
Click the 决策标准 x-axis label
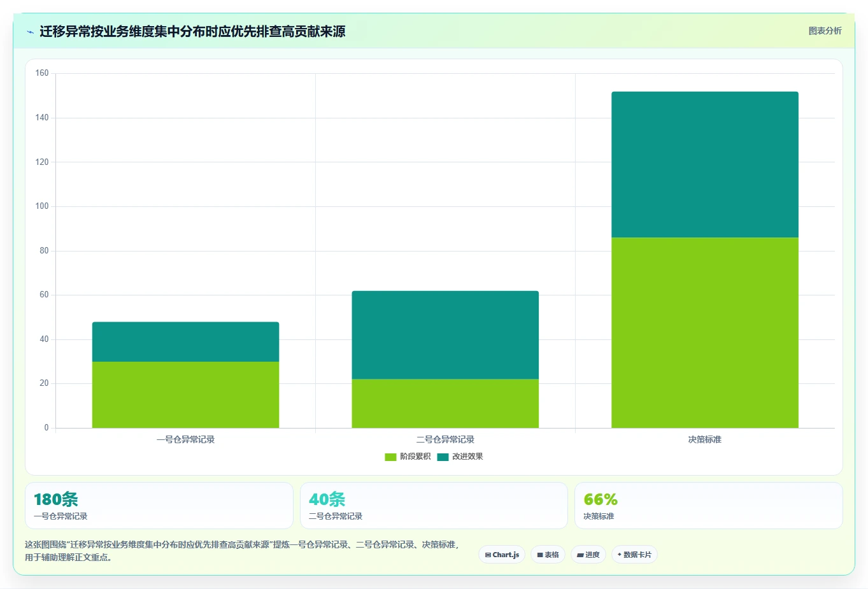705,439
